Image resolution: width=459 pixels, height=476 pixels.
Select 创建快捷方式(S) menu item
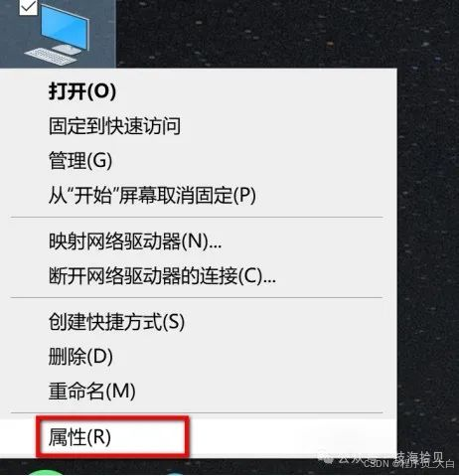(116, 322)
